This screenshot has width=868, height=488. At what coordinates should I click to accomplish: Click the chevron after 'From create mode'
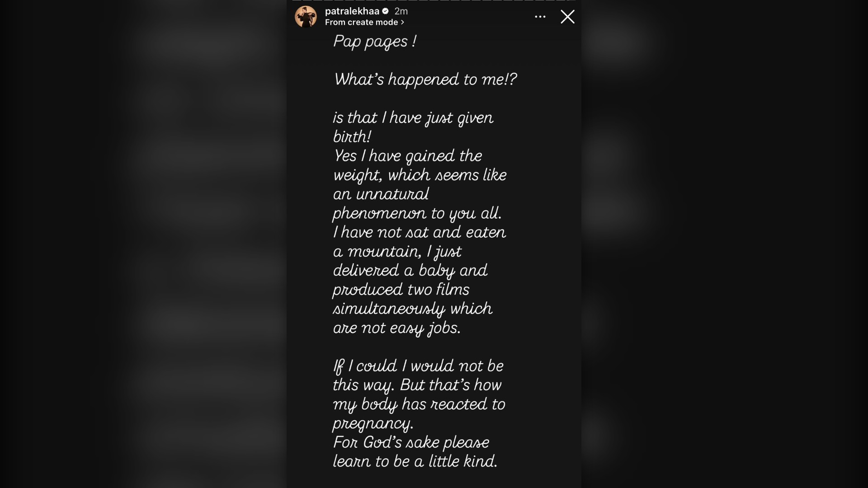tap(402, 22)
